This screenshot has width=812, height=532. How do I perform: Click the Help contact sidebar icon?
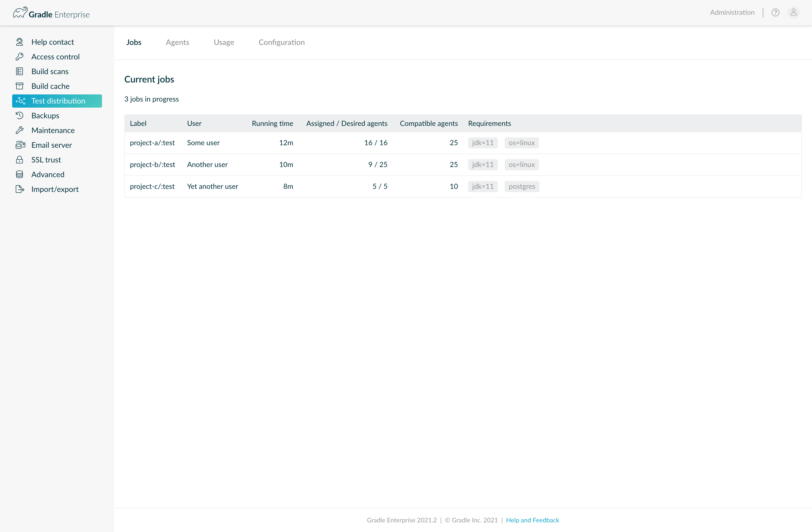(20, 42)
